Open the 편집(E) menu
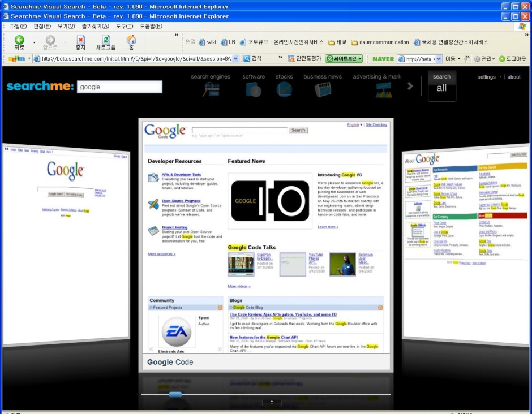The image size is (532, 414). click(x=42, y=26)
